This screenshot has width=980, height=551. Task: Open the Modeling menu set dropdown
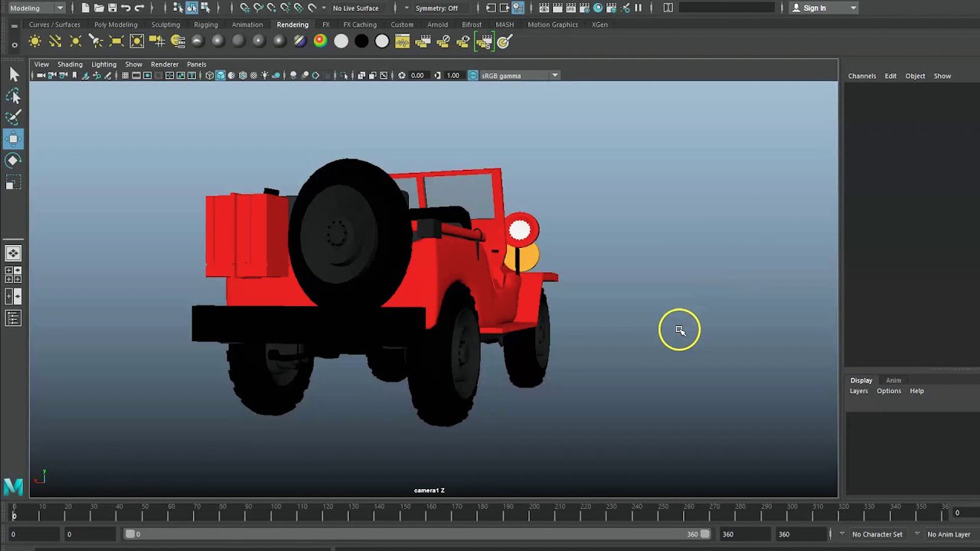pyautogui.click(x=36, y=8)
